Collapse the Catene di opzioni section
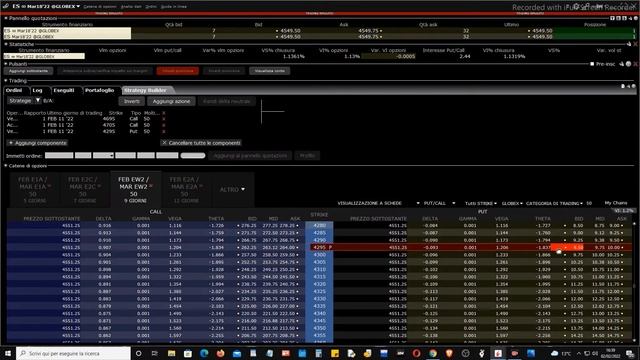640x360 pixels. [6, 166]
